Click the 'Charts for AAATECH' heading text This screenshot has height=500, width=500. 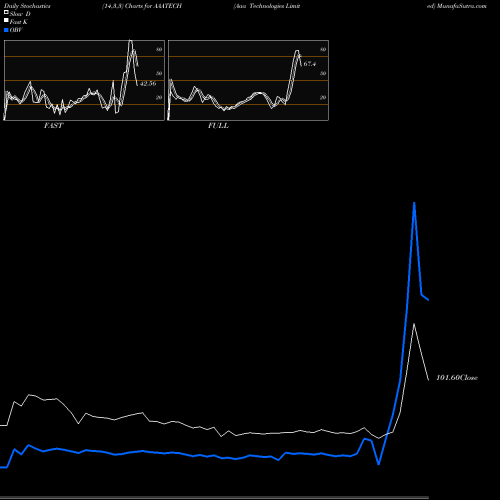click(153, 6)
